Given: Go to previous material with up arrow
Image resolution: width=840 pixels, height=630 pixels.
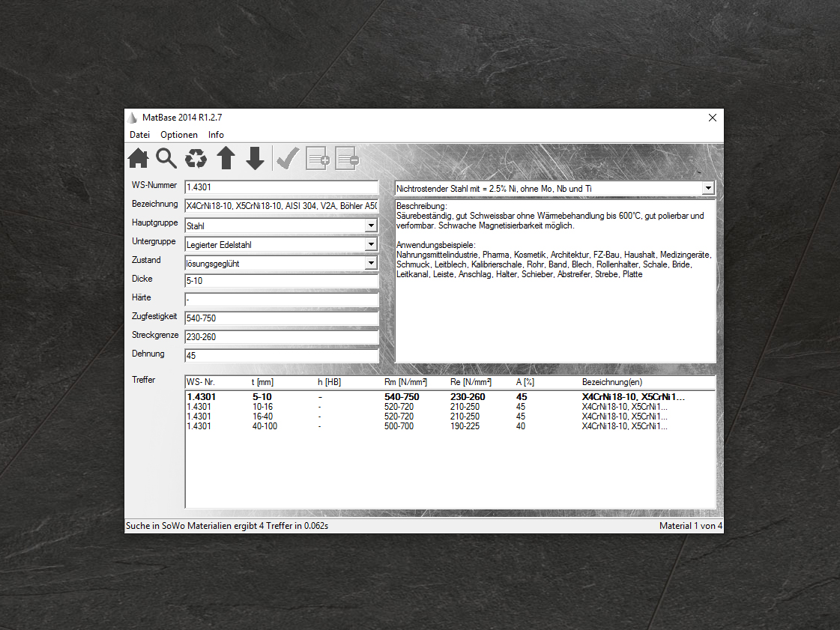Looking at the screenshot, I should point(226,158).
